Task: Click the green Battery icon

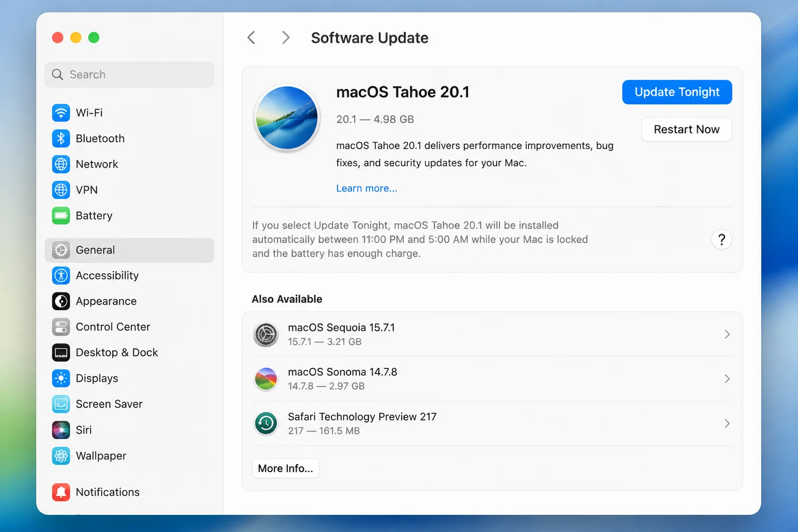Action: pos(61,216)
